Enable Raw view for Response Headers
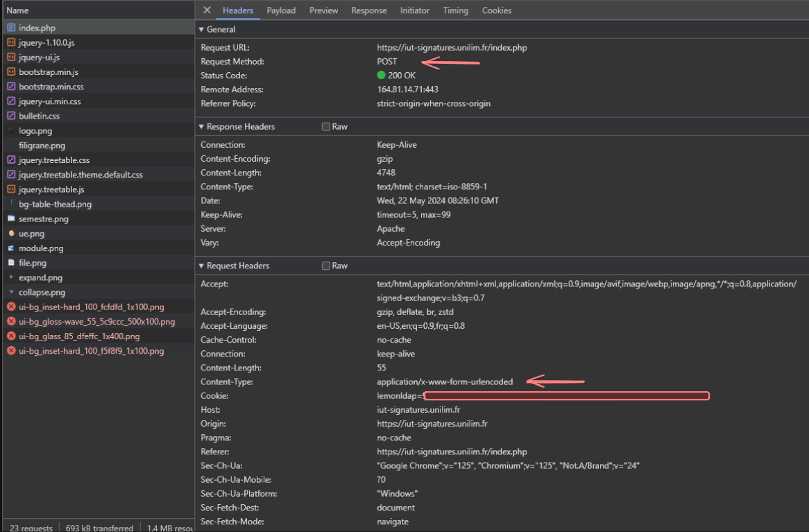The height and width of the screenshot is (532, 809). (x=326, y=127)
